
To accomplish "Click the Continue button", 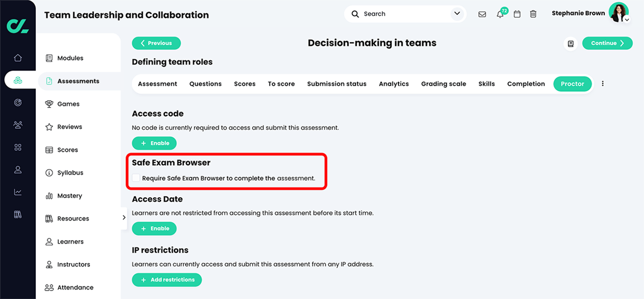I will (607, 43).
